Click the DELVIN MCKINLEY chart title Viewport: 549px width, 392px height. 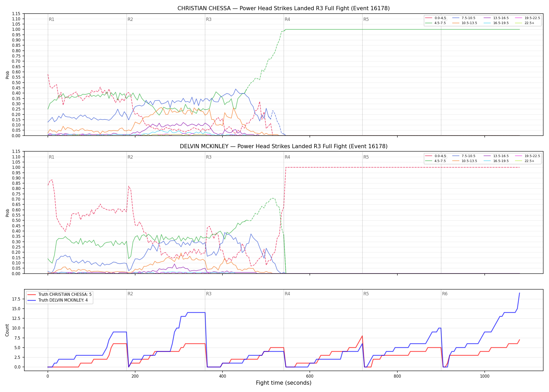[x=283, y=146]
